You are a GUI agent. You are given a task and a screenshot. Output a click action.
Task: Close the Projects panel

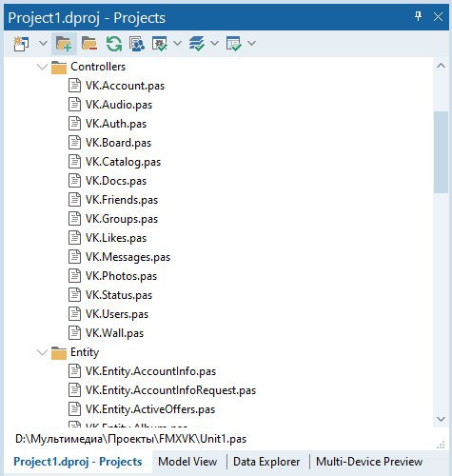click(x=438, y=17)
